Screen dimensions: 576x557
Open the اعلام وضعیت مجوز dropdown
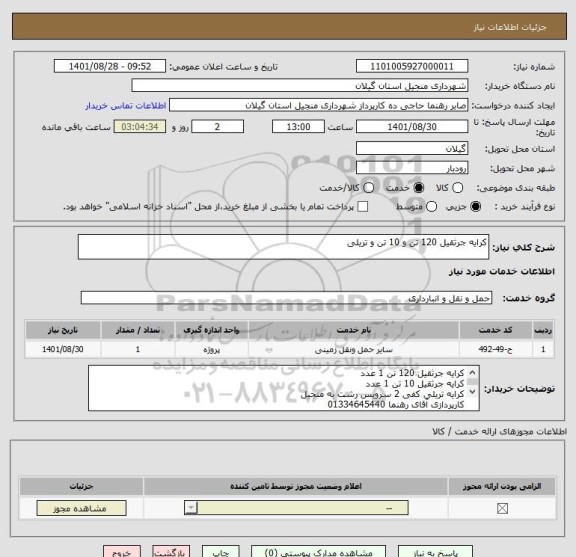click(296, 508)
